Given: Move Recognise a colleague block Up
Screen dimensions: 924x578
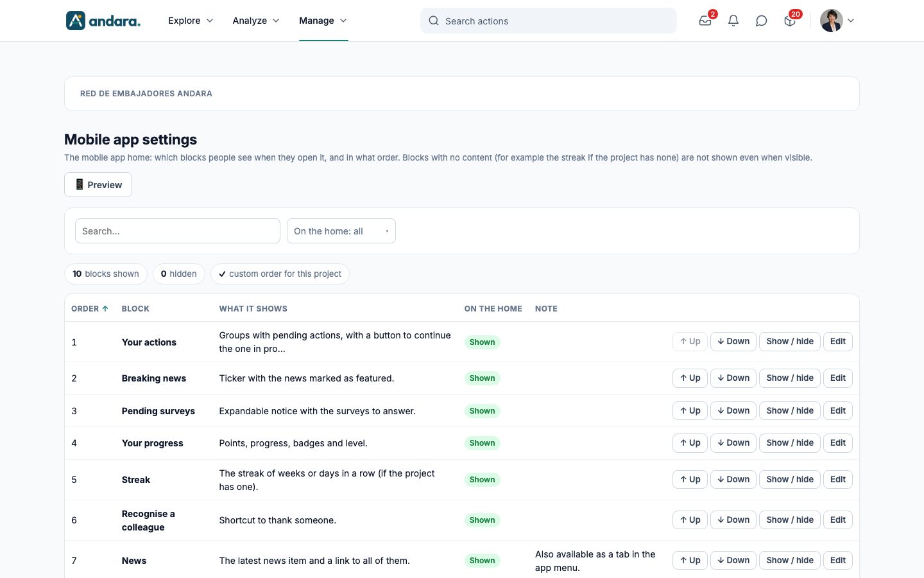Looking at the screenshot, I should pyautogui.click(x=690, y=520).
